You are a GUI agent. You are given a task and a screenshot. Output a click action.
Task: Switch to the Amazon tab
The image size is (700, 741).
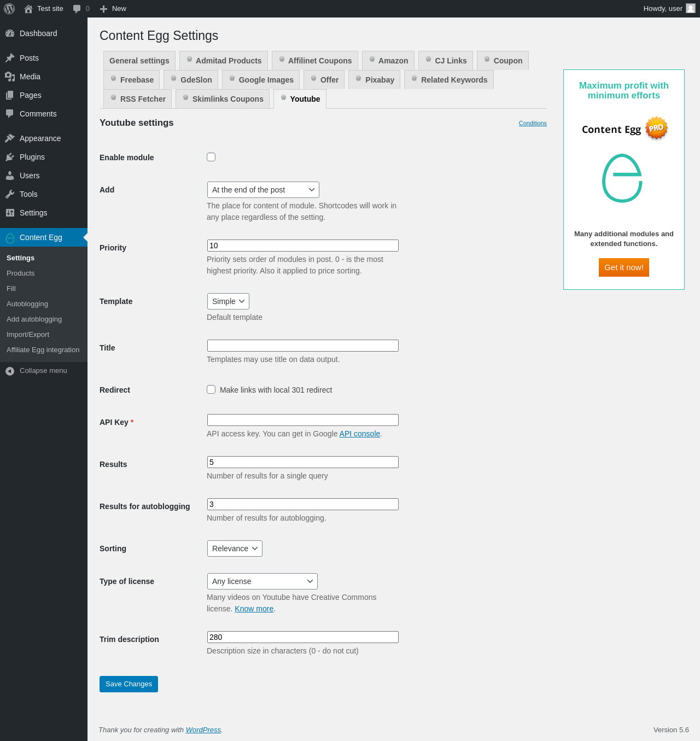[388, 61]
